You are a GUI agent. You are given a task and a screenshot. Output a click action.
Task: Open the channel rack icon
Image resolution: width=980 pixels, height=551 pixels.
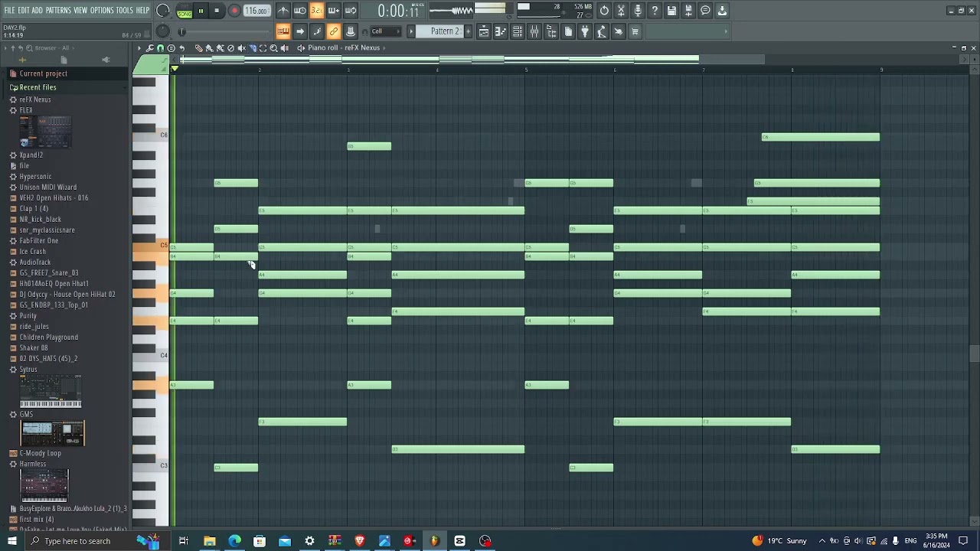click(x=518, y=31)
